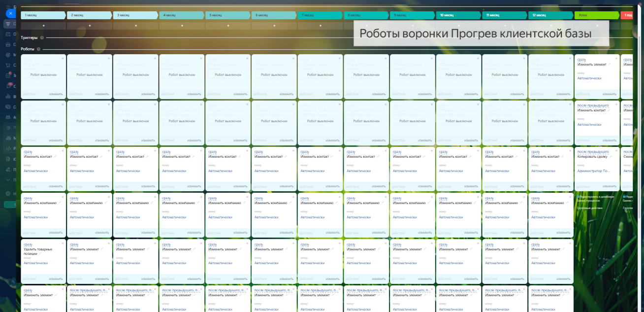Open сразу timing on Изменить элемент in Успех column
This screenshot has height=312, width=644.
pos(582,59)
